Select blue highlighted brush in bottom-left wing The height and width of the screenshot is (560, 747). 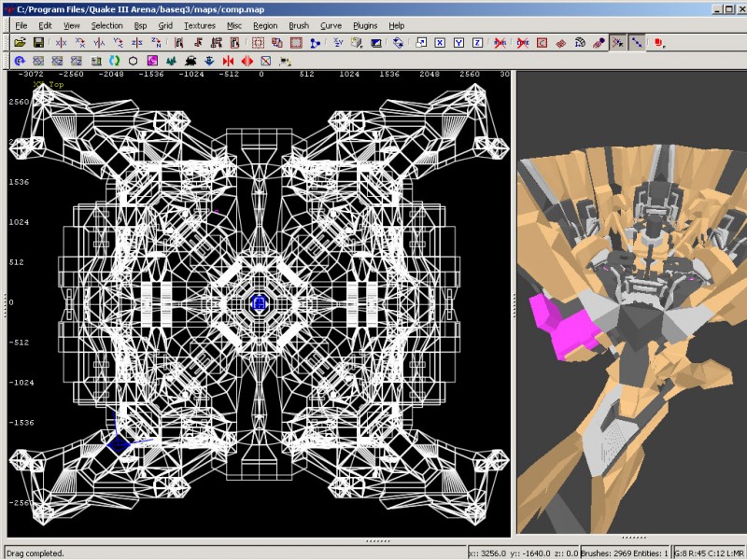tap(119, 444)
